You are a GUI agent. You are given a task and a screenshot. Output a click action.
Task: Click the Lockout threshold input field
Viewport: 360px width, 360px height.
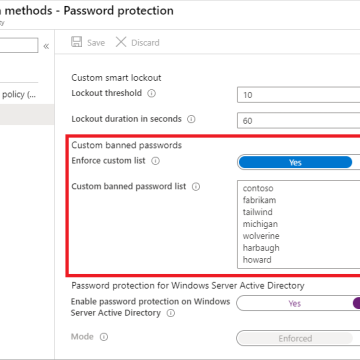coord(299,95)
